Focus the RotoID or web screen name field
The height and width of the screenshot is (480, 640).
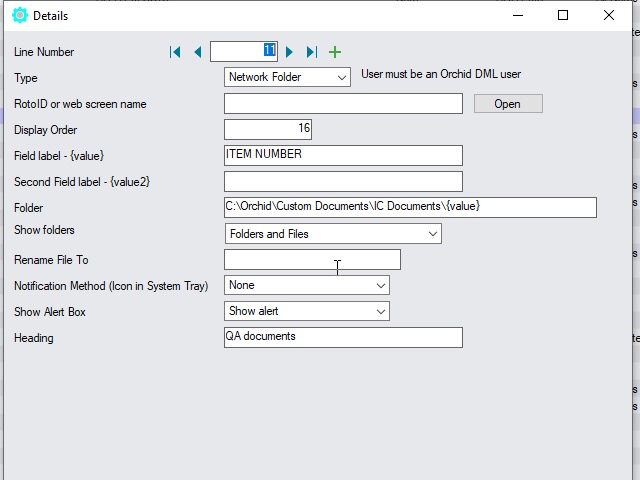pos(343,104)
